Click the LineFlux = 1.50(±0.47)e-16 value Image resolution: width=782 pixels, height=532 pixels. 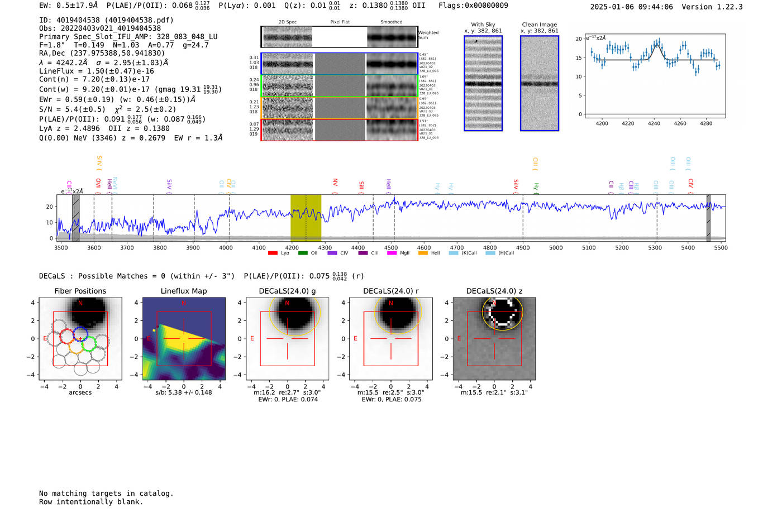97,71
